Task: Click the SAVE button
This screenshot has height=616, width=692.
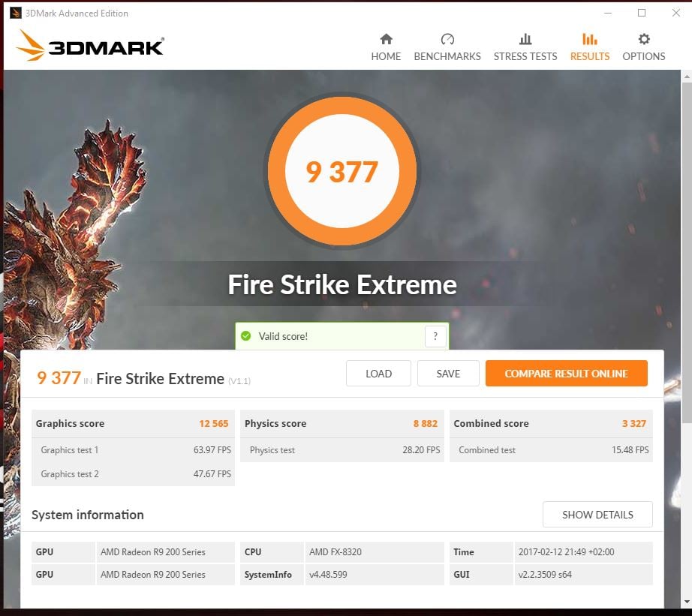Action: coord(448,374)
